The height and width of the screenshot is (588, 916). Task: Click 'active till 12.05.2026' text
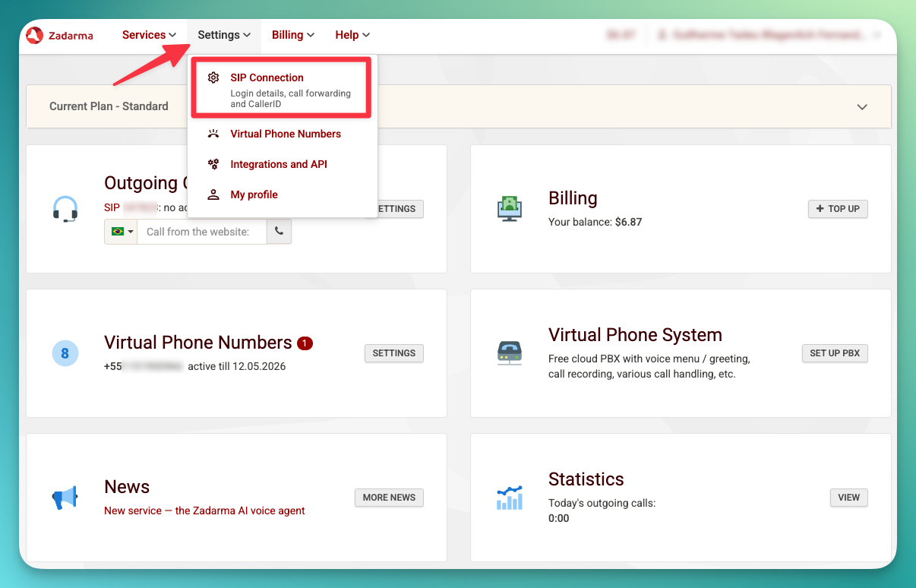[x=236, y=366]
